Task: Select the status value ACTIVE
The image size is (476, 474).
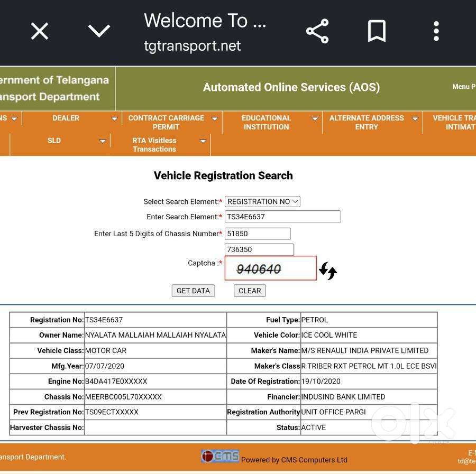Action: pos(313,427)
